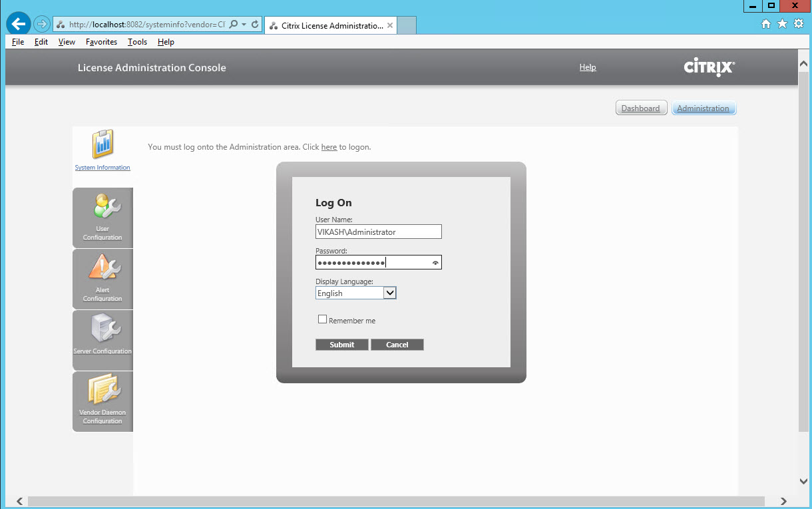The height and width of the screenshot is (509, 812).
Task: Click the browser Forward arrow button
Action: (x=42, y=24)
